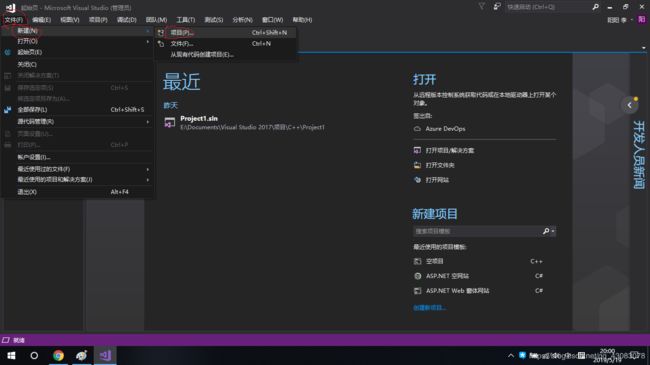Expand the 打开(O) submenu arrow
This screenshot has width=650, height=365.
(148, 41)
